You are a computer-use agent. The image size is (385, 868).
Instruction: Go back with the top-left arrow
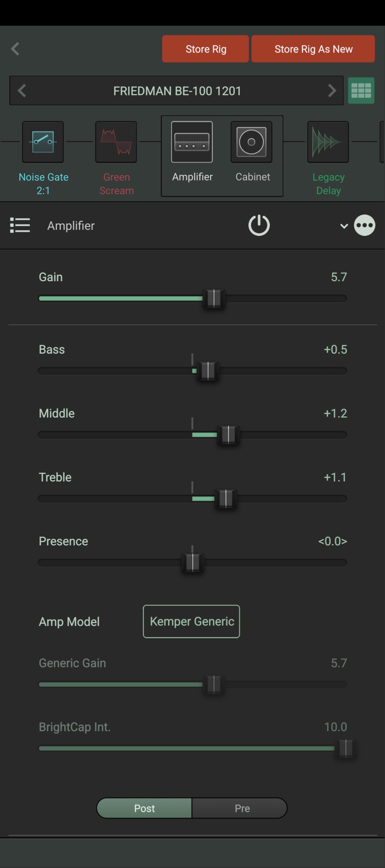pyautogui.click(x=15, y=49)
